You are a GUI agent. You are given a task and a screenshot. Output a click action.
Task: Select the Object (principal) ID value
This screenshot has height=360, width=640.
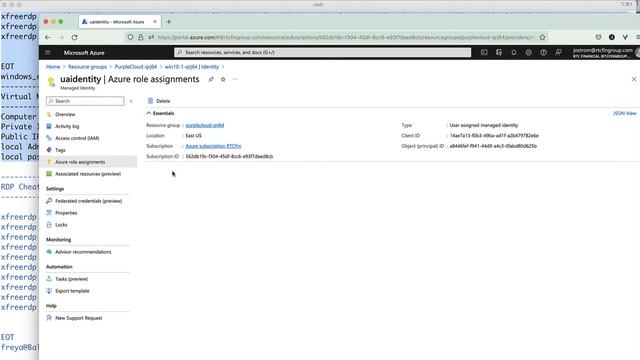(x=493, y=146)
